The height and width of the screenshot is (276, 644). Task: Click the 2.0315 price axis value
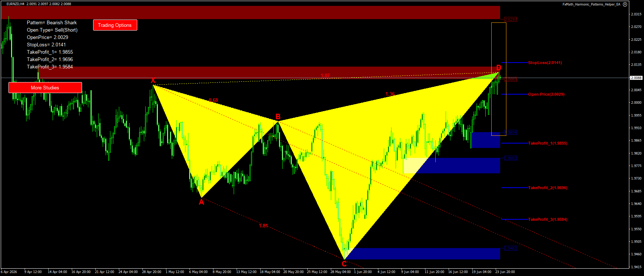[636, 14]
